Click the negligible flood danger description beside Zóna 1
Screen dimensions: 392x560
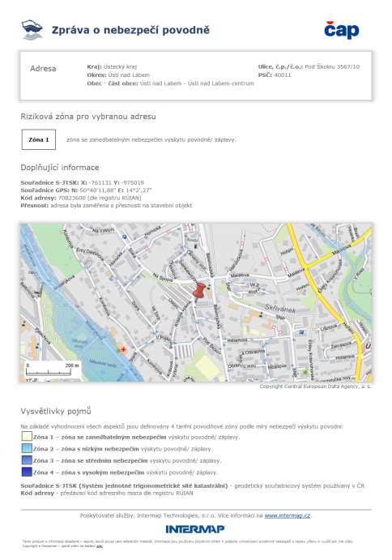click(x=151, y=139)
